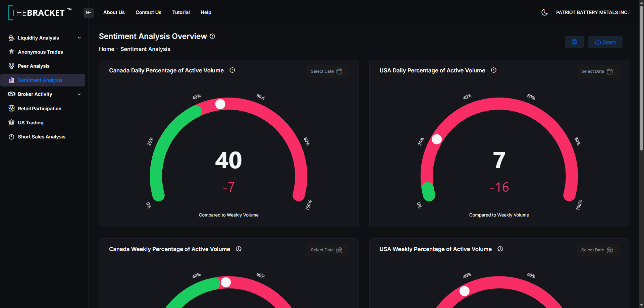Expand the Broker Activity chevron
644x308 pixels.
click(x=79, y=94)
